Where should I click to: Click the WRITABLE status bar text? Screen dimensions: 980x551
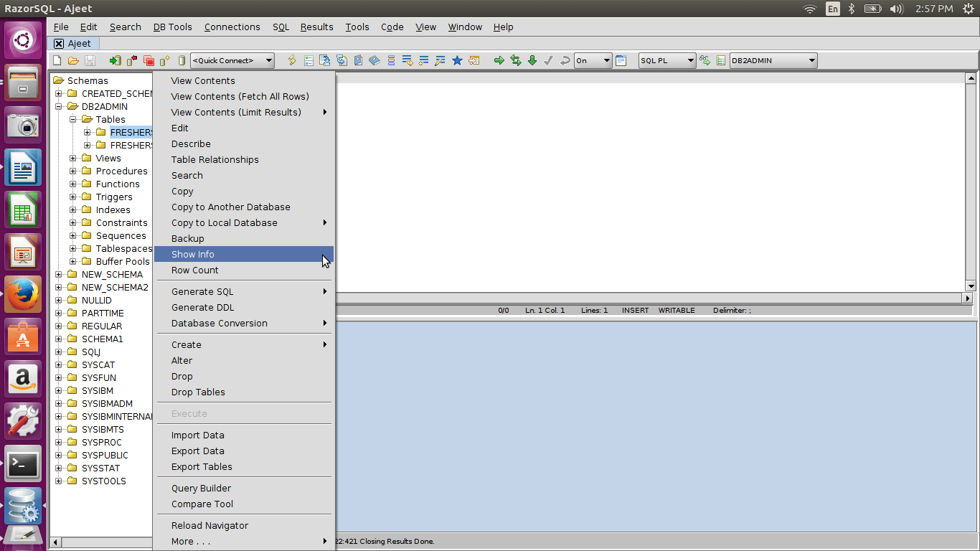click(677, 311)
